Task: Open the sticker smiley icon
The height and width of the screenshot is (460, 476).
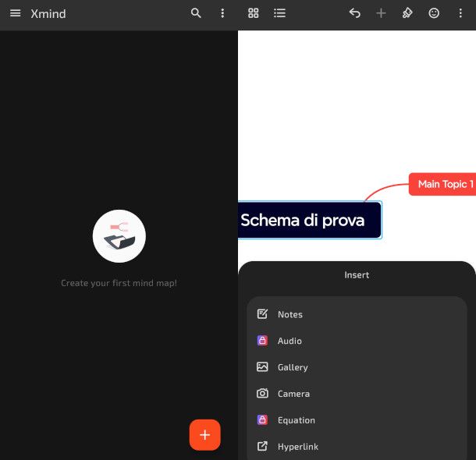Action: click(434, 13)
